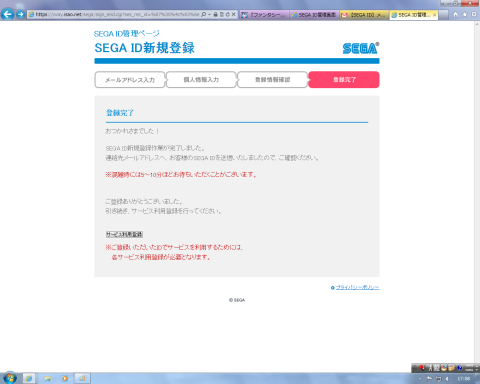Screen dimensions: 480x384
Task: Open the Action Center flag icon
Action: 429,379
